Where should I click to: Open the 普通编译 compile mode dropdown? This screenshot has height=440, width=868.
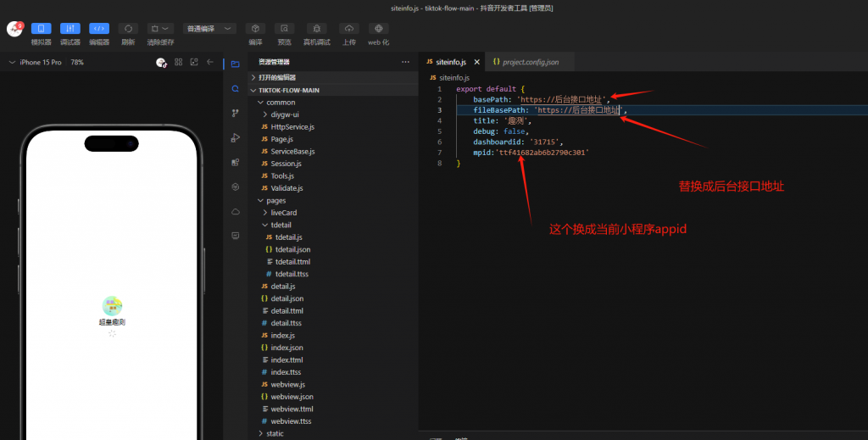210,29
